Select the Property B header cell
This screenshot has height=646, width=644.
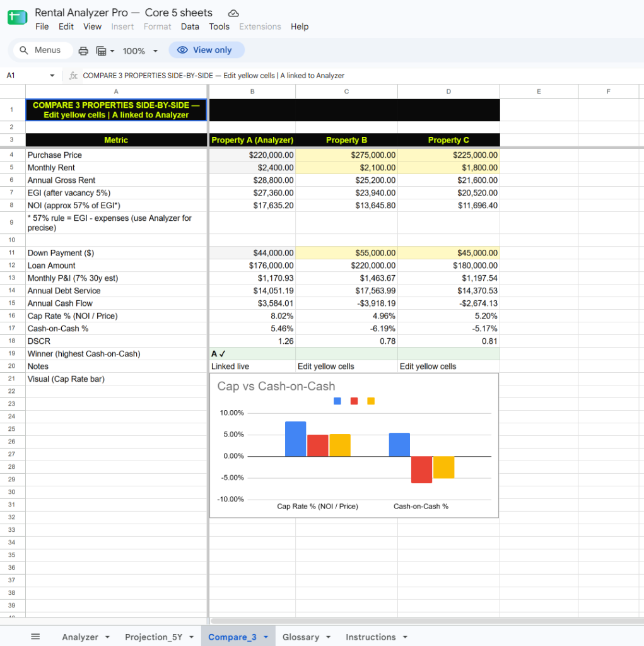(x=346, y=140)
